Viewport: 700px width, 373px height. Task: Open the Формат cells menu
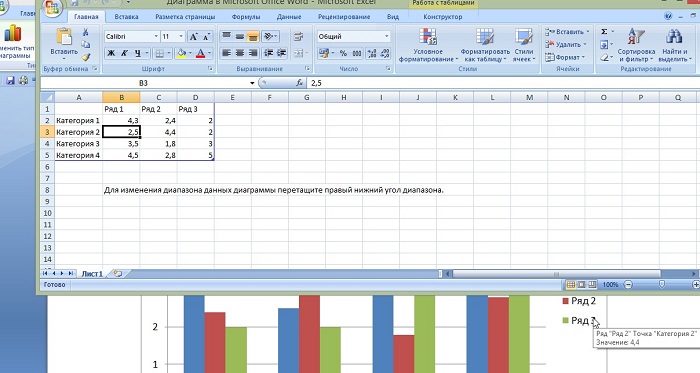click(565, 57)
